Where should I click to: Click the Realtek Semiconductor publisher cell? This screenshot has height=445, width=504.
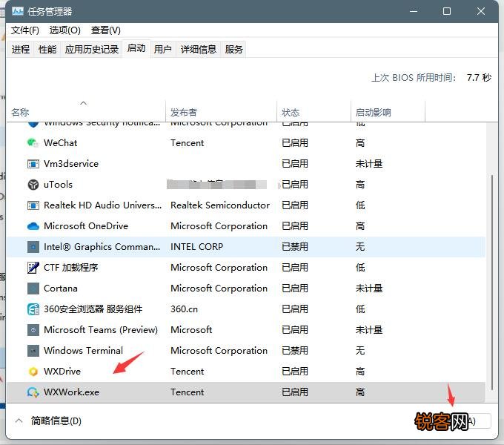tap(220, 205)
